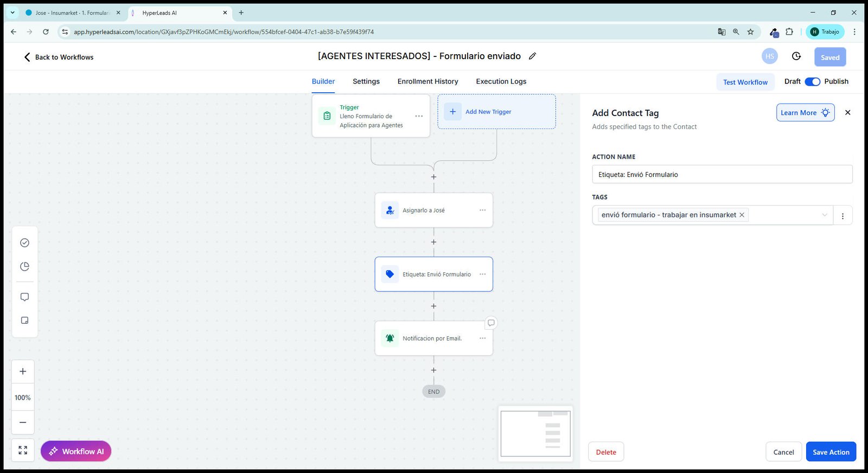Open version history clock icon
The width and height of the screenshot is (868, 473).
[796, 56]
